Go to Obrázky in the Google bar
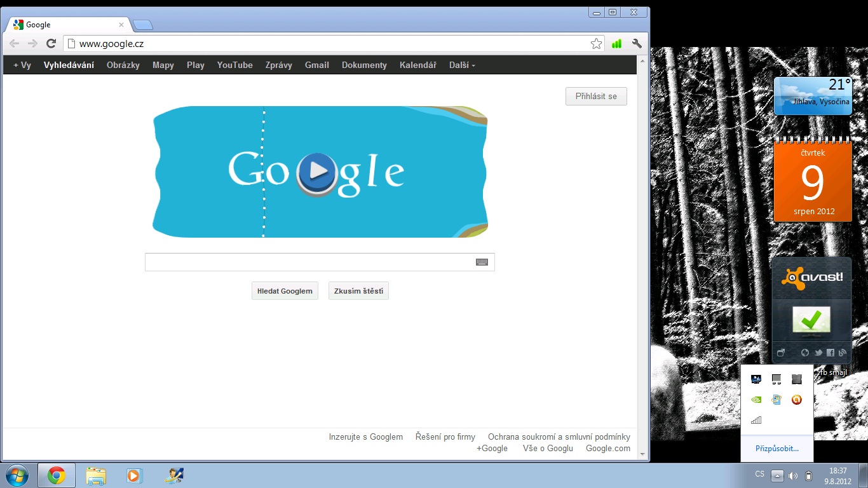Image resolution: width=868 pixels, height=488 pixels. tap(123, 65)
